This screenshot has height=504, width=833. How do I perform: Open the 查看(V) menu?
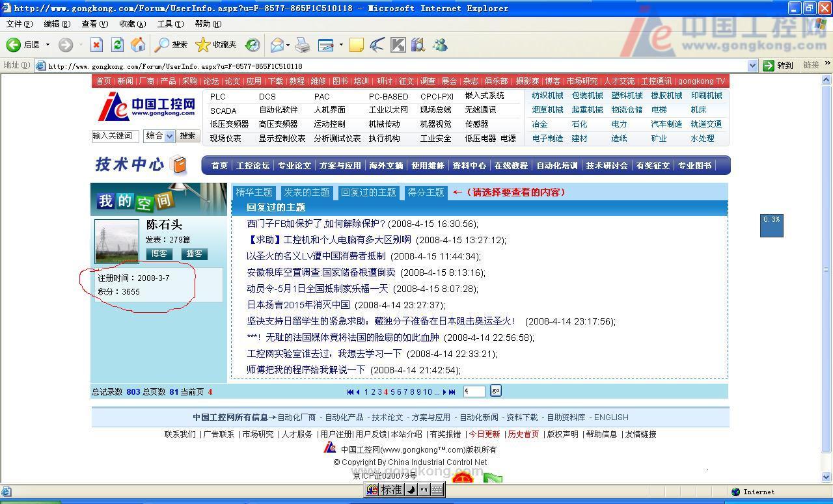tap(94, 24)
